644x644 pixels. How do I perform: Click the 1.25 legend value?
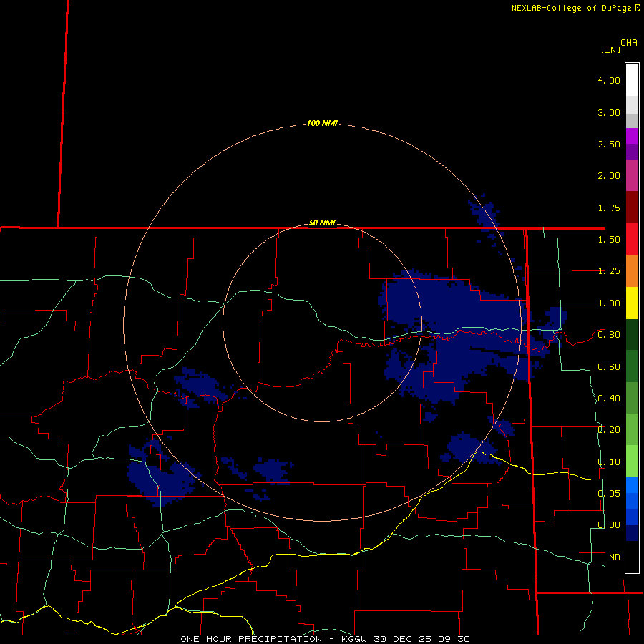click(609, 271)
